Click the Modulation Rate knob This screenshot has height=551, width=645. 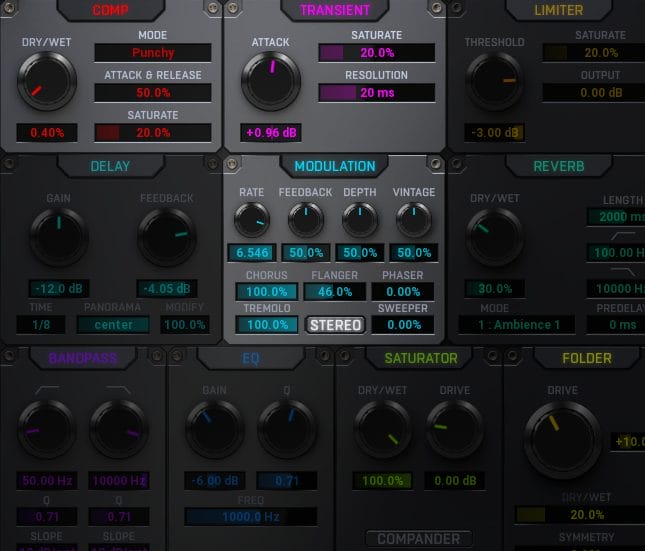tap(251, 220)
